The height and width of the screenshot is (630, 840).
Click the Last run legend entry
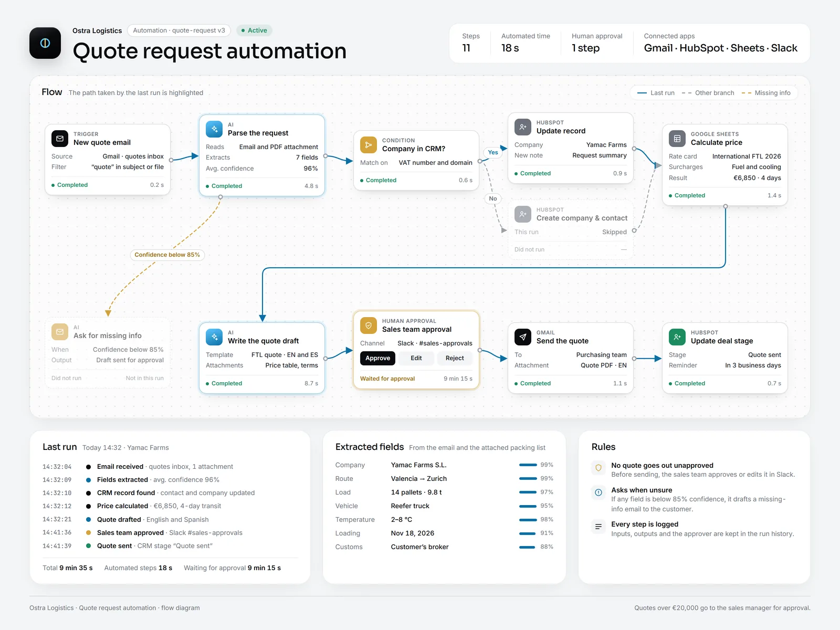656,93
